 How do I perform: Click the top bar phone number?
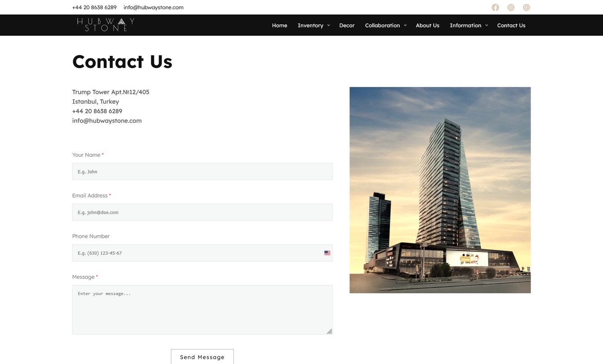(94, 7)
